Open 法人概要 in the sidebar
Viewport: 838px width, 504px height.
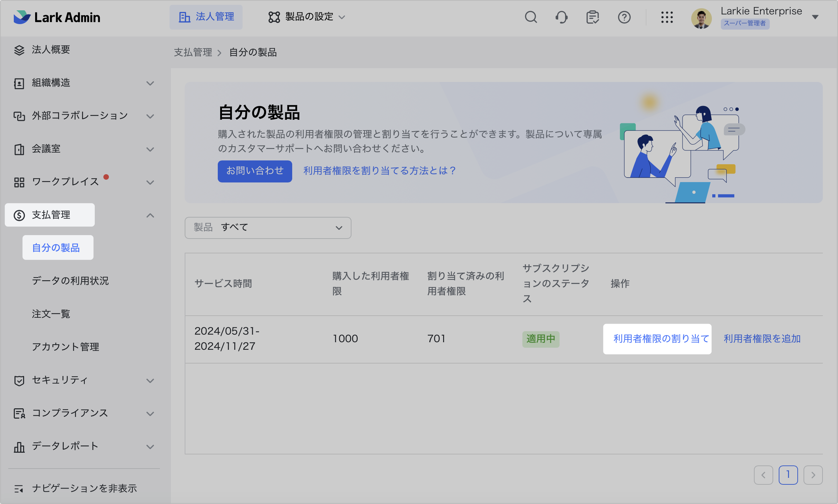(x=51, y=50)
